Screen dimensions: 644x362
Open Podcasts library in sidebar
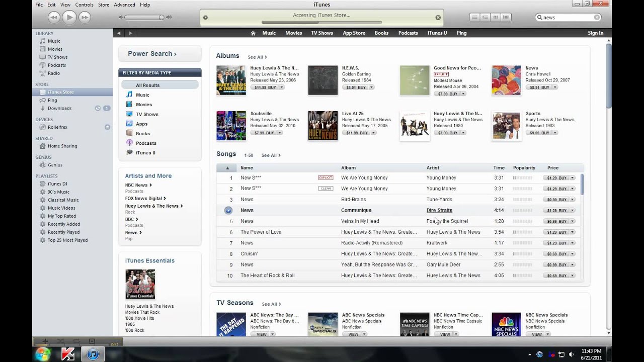[x=57, y=65]
